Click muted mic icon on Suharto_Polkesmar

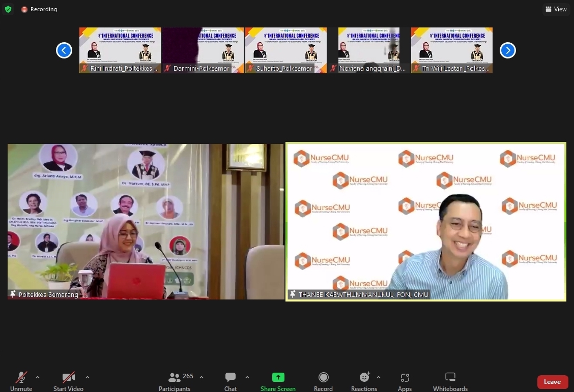coord(250,68)
